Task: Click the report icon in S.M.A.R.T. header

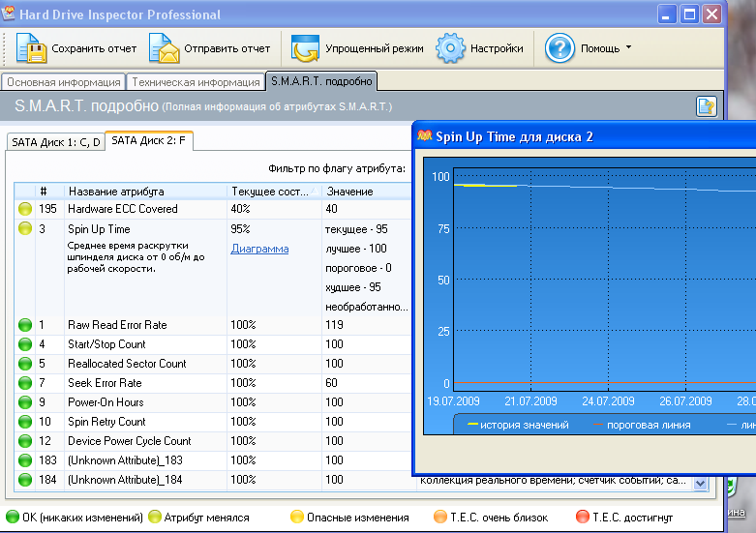Action: (706, 105)
